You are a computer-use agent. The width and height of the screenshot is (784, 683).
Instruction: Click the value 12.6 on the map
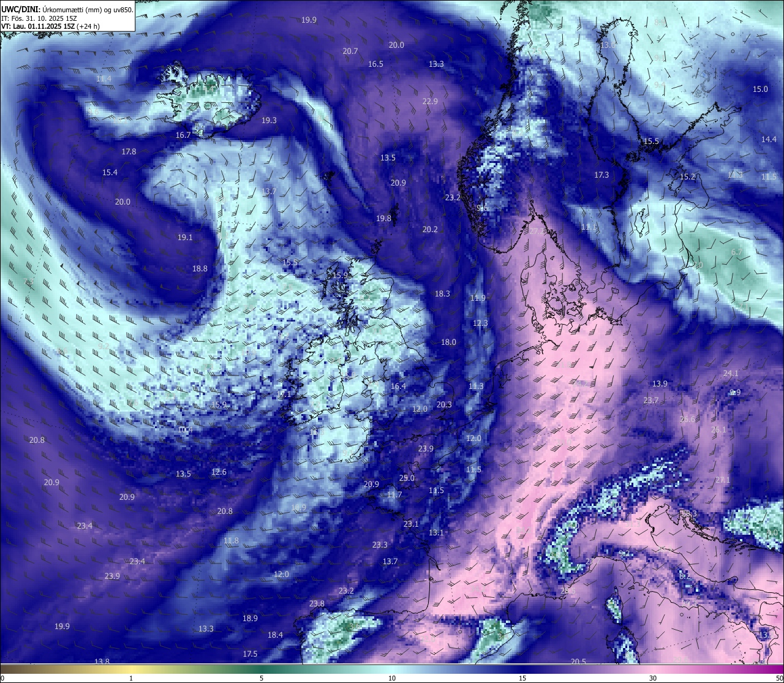click(219, 472)
